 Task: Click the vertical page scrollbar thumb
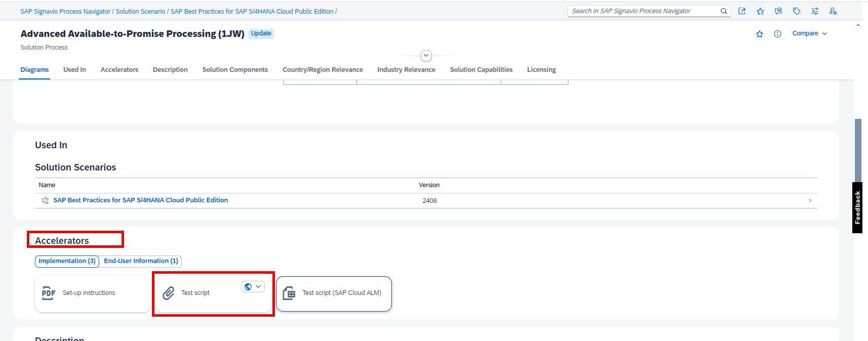(x=858, y=150)
